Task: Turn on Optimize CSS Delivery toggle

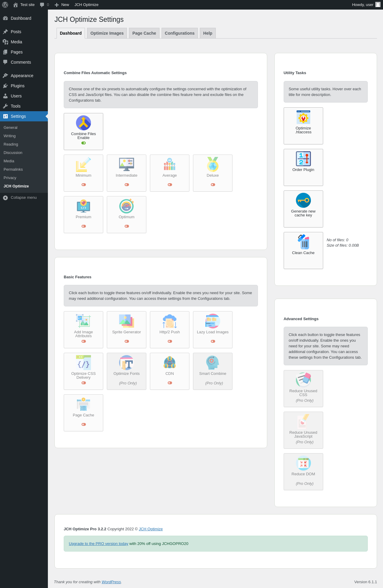Action: (83, 383)
